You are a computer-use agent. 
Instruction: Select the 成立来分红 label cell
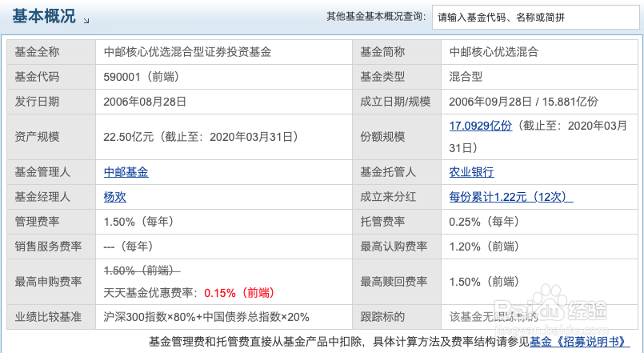397,197
